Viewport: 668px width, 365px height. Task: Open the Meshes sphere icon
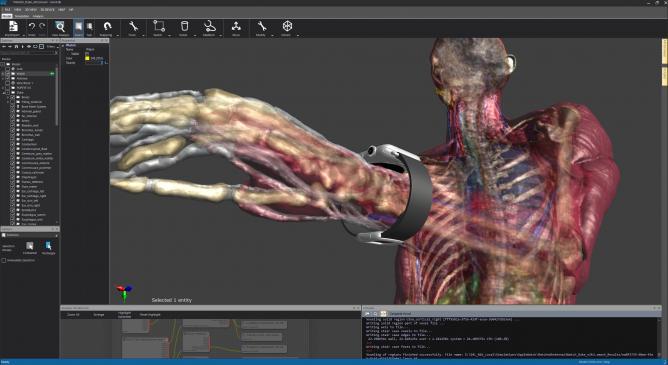point(288,26)
